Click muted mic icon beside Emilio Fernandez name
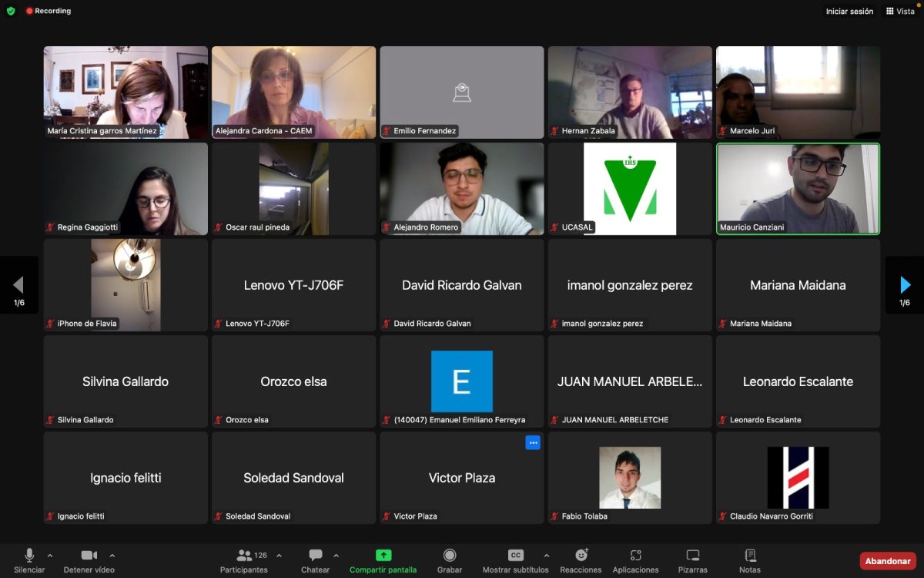 387,131
